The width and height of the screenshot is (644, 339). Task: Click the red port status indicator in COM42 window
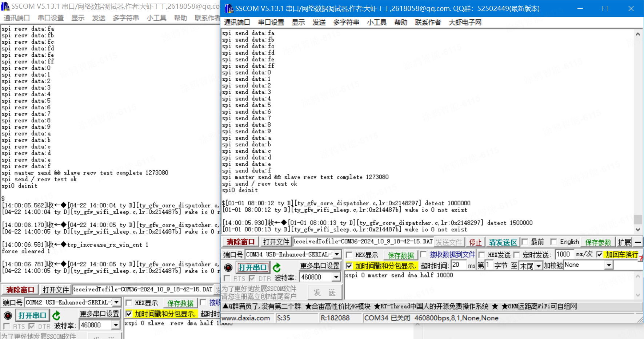click(x=8, y=315)
